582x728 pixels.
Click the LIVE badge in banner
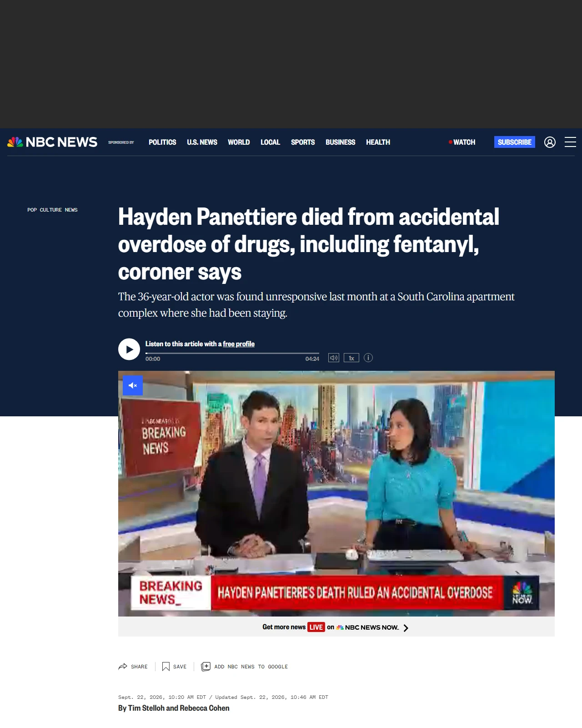pyautogui.click(x=316, y=627)
